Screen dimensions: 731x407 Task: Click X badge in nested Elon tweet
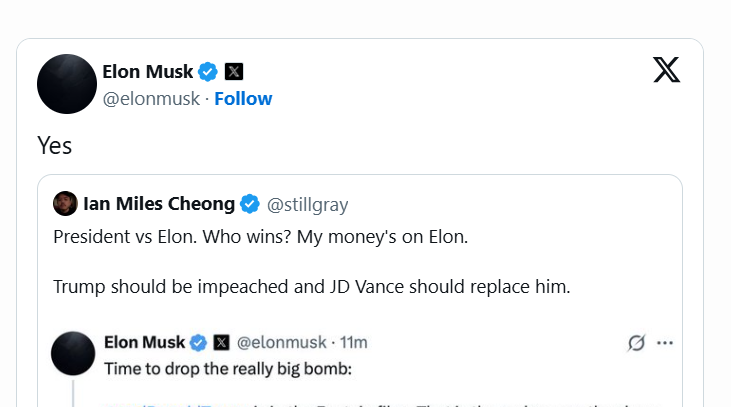pyautogui.click(x=222, y=342)
